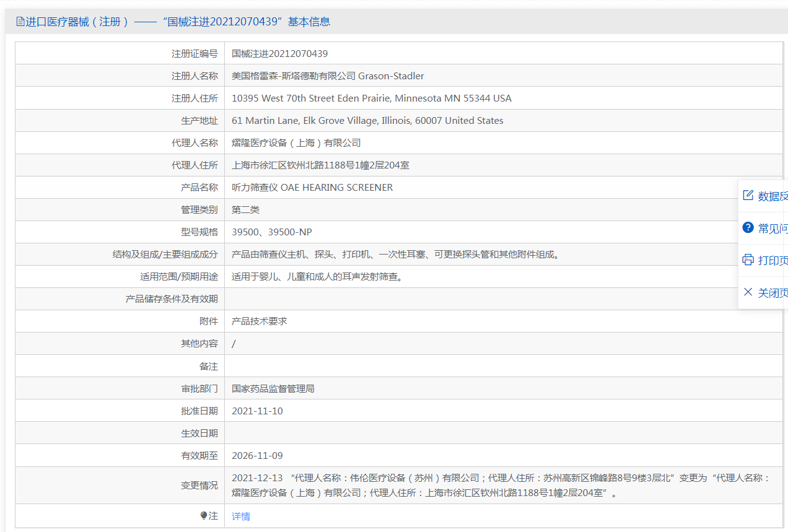This screenshot has height=532, width=788.
Task: Click the close page X icon
Action: coord(748,292)
